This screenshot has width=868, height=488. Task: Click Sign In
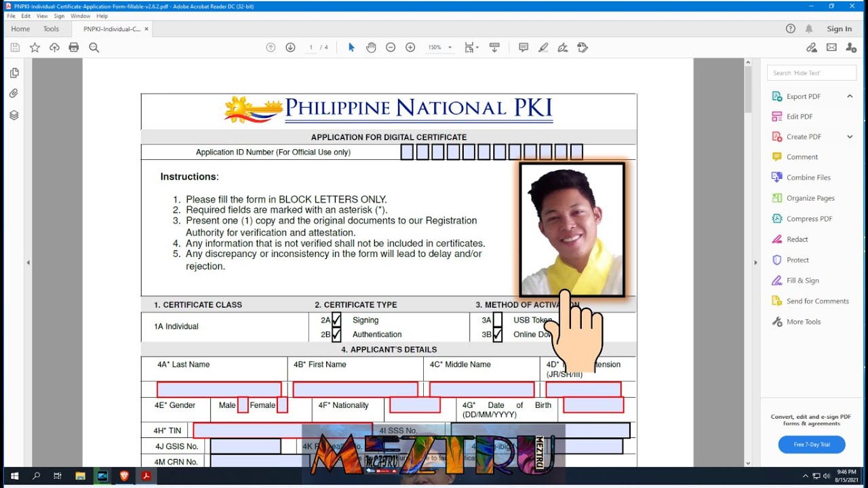(x=839, y=29)
